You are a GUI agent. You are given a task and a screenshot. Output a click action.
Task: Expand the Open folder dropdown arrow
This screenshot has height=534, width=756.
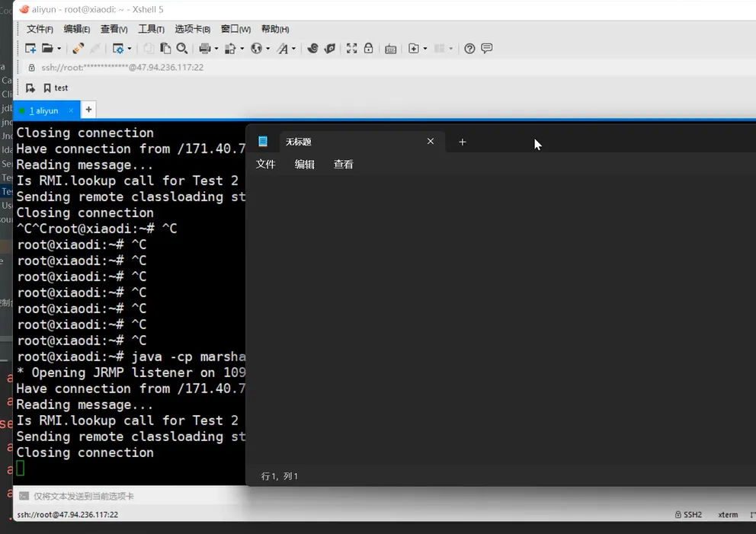point(59,49)
